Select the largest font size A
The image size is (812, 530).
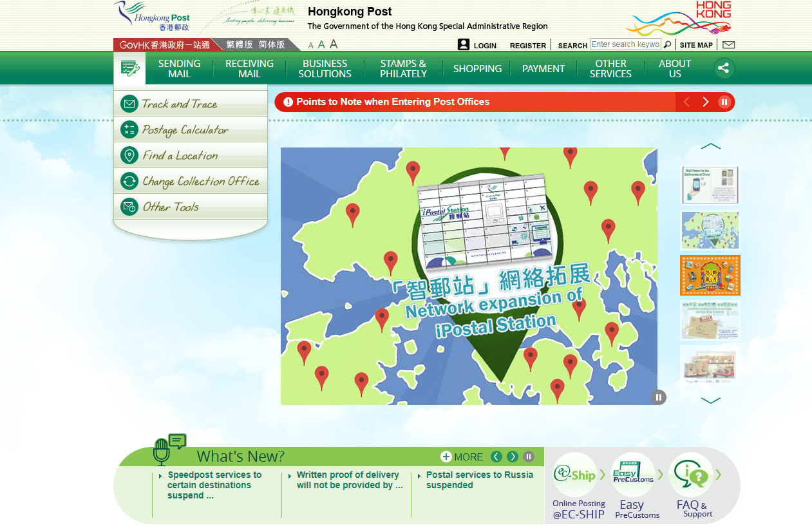click(x=334, y=44)
